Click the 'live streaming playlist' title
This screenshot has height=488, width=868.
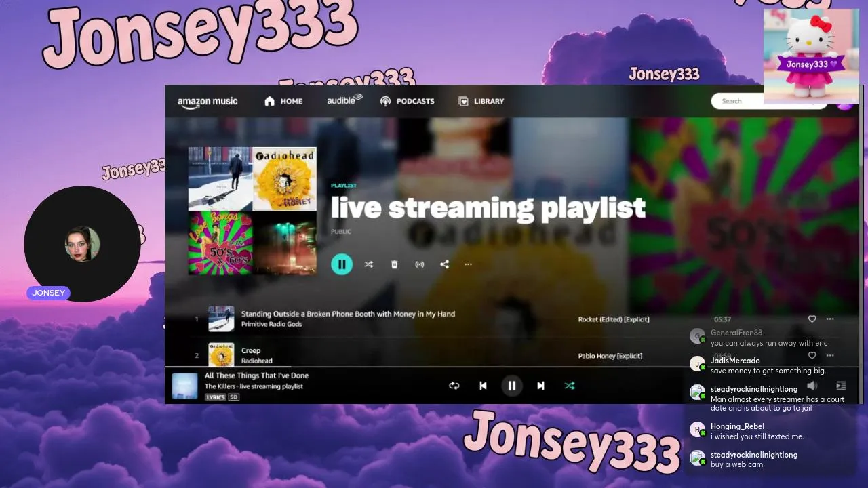(488, 208)
